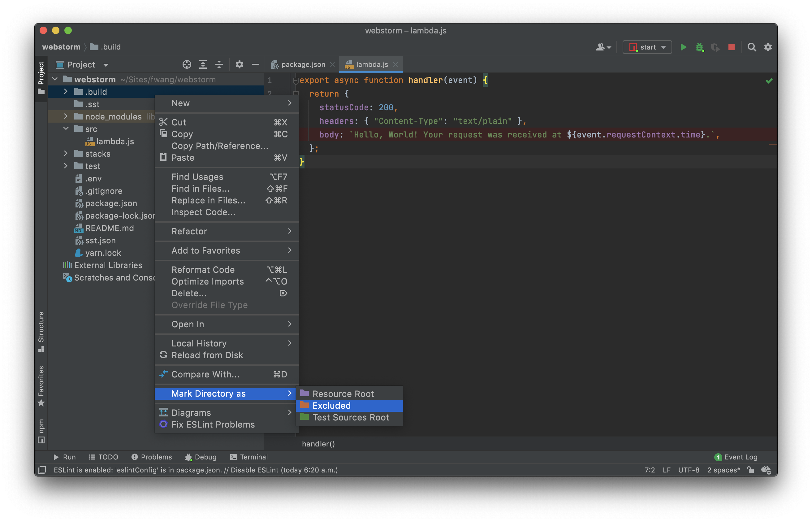Select yarn.lock file in project tree
Viewport: 812px width, 522px height.
pos(98,253)
